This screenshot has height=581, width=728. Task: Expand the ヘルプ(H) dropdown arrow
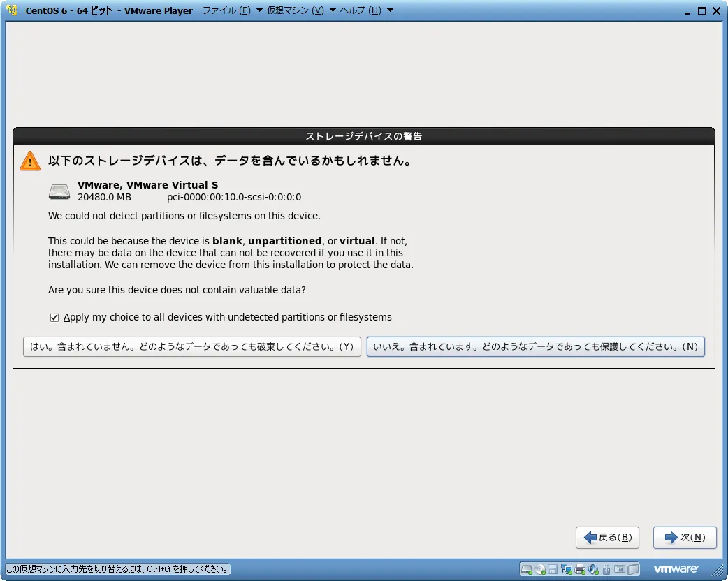(x=390, y=10)
